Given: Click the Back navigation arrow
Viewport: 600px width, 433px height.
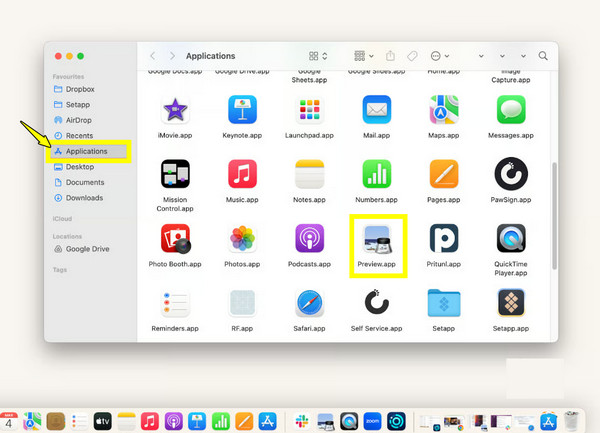Looking at the screenshot, I should tap(152, 56).
